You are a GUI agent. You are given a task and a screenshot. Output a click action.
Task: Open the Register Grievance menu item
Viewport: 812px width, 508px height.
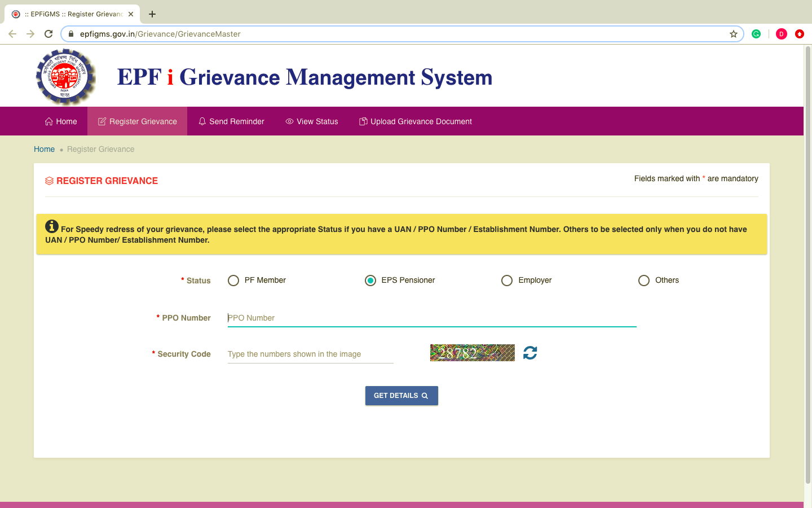(x=138, y=121)
